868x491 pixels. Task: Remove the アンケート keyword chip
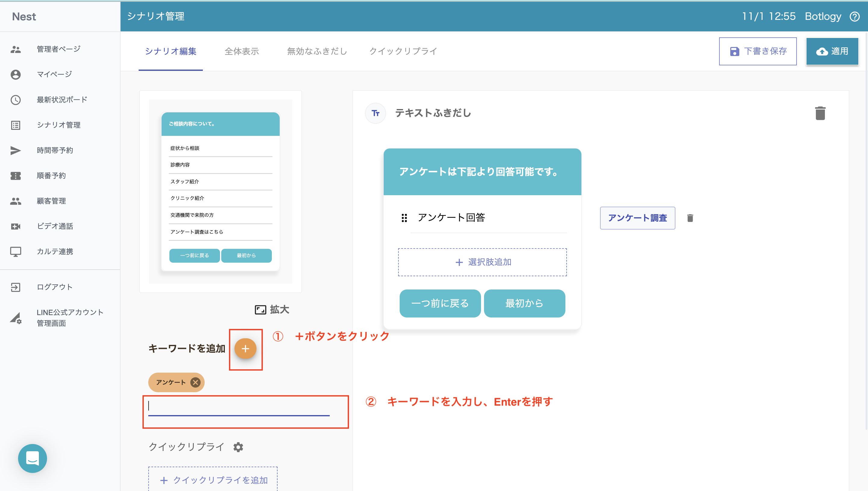click(195, 382)
